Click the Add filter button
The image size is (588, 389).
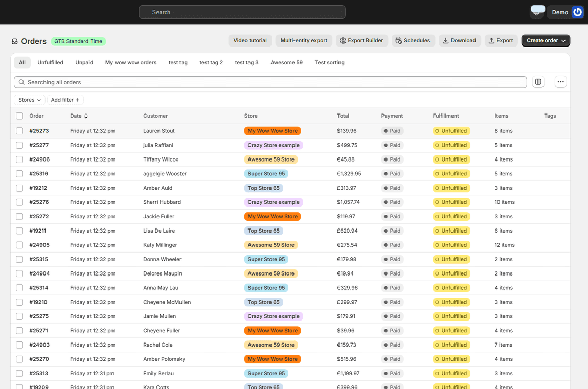(x=65, y=100)
